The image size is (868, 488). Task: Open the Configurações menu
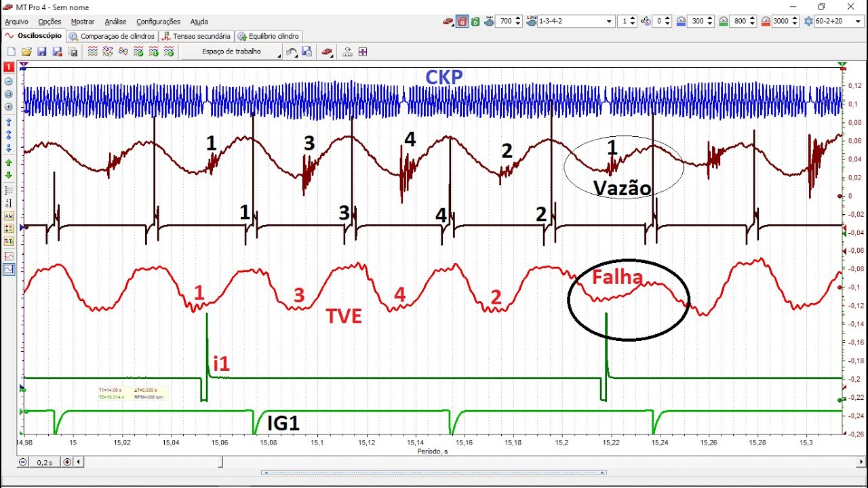(158, 22)
